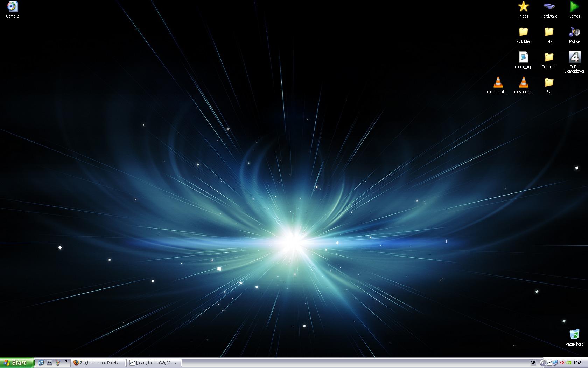Viewport: 588px width, 368px height.
Task: Select the config_mp file icon
Action: tap(523, 60)
